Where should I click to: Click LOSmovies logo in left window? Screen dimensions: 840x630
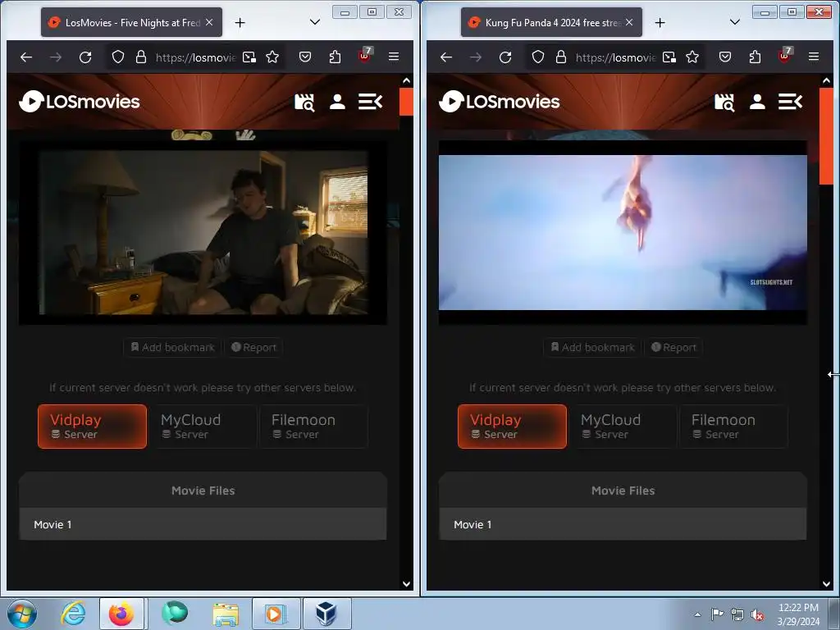coord(80,101)
